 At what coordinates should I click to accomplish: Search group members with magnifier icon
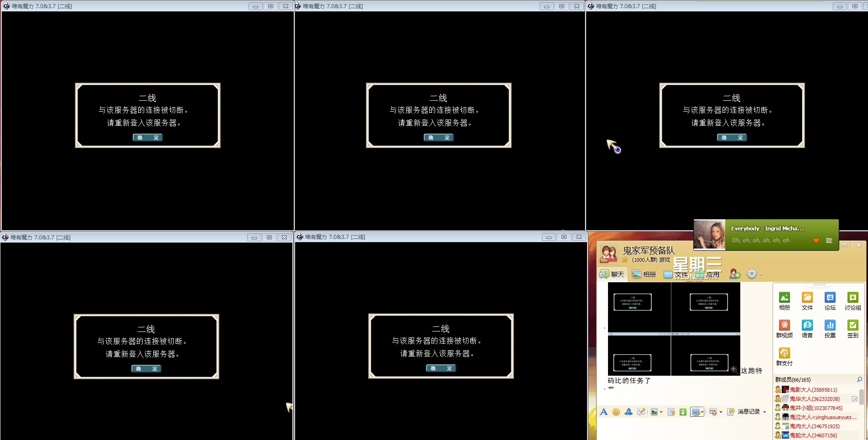click(859, 379)
